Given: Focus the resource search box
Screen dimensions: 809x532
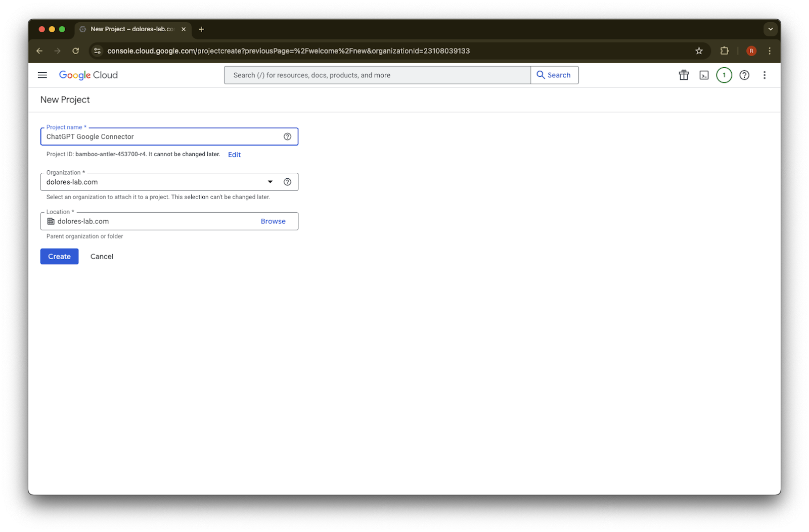Looking at the screenshot, I should (377, 75).
